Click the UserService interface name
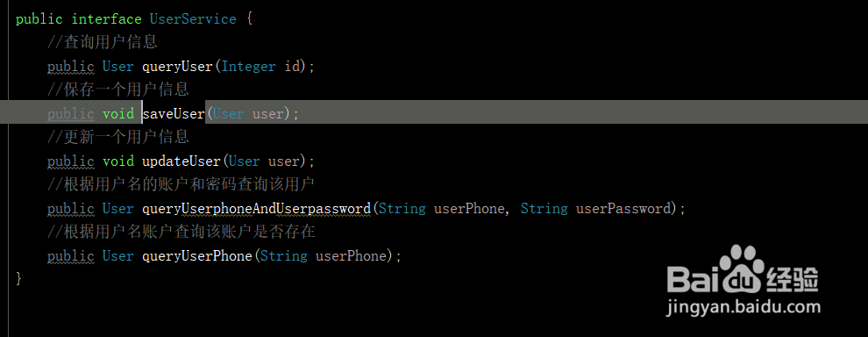This screenshot has height=337, width=868. (x=193, y=18)
